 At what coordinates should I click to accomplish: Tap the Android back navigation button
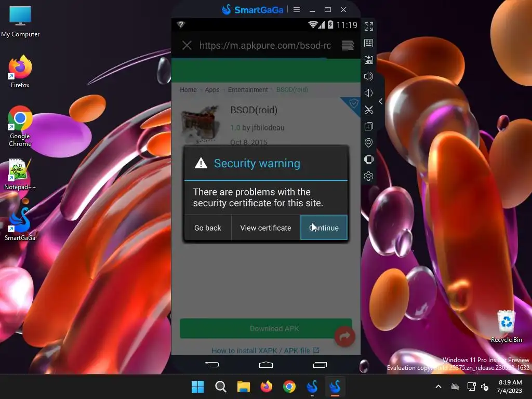212,365
